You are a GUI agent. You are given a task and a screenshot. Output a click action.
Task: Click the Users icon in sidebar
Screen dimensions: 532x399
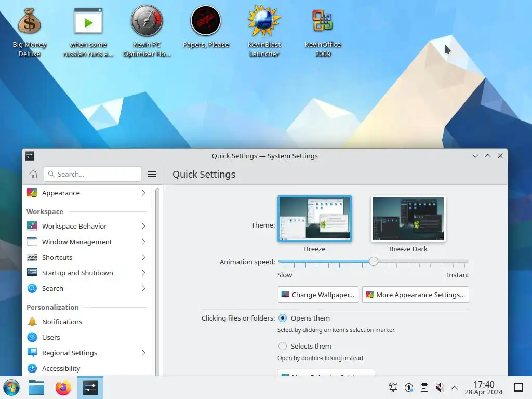pos(32,337)
